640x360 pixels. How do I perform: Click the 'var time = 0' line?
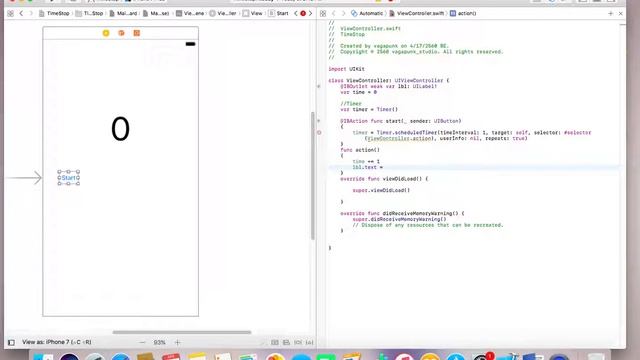[x=358, y=92]
